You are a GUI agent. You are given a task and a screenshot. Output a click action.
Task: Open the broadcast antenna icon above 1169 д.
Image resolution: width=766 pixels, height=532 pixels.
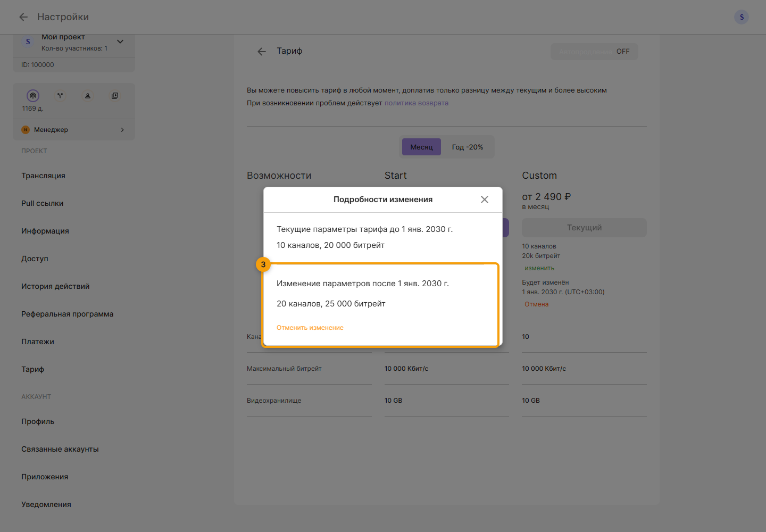33,96
